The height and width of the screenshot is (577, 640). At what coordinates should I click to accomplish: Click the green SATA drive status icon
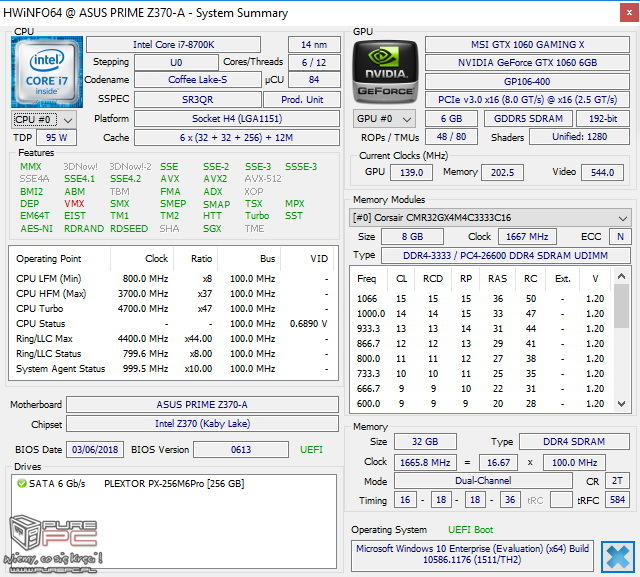pos(21,484)
